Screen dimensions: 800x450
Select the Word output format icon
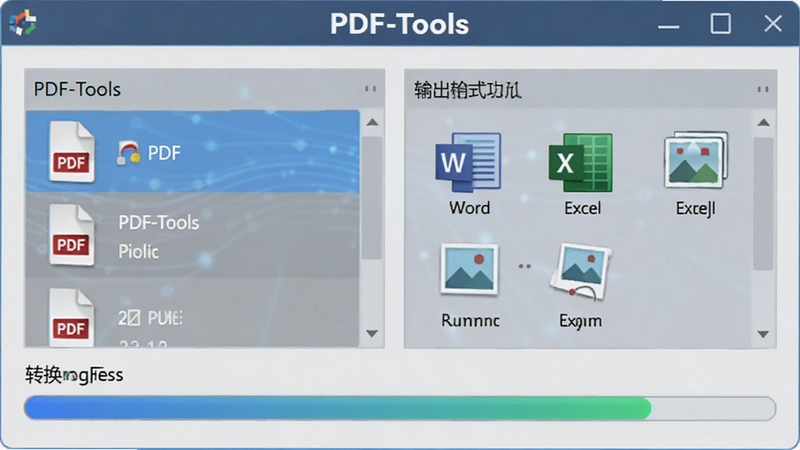click(x=468, y=162)
